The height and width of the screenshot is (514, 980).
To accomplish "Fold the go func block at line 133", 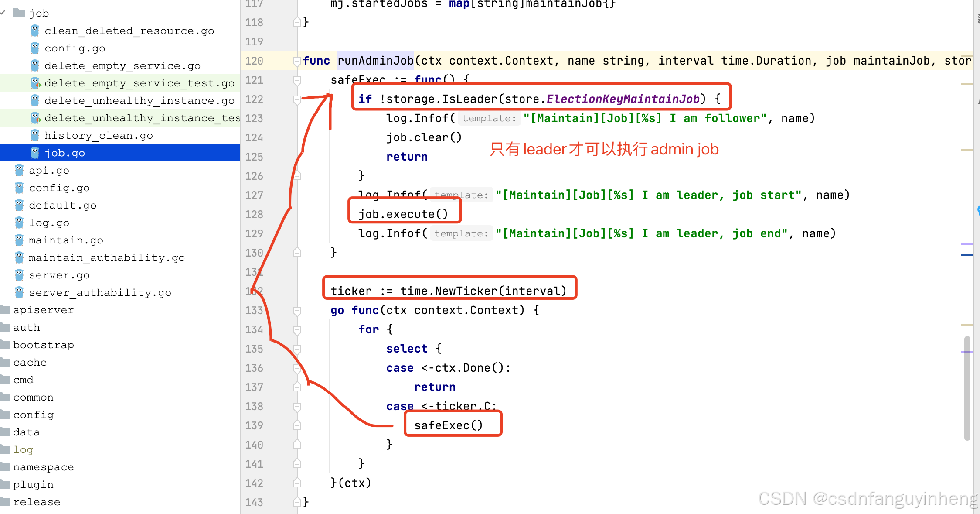I will (297, 310).
